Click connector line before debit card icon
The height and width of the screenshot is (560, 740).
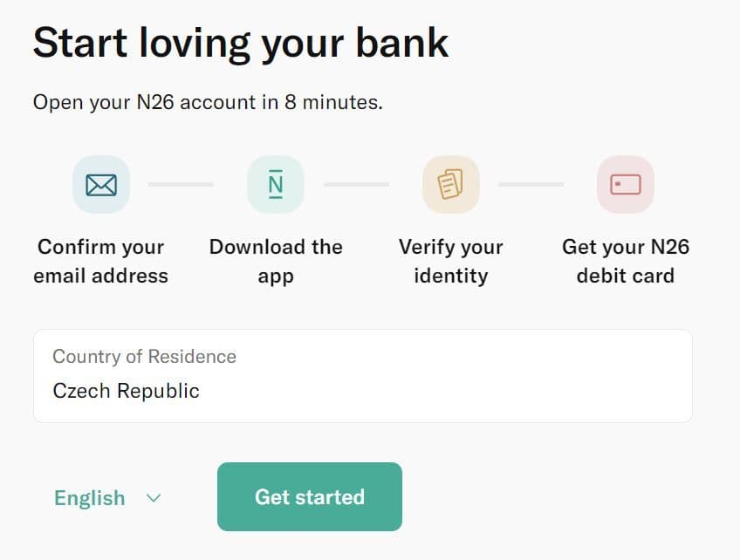click(531, 184)
